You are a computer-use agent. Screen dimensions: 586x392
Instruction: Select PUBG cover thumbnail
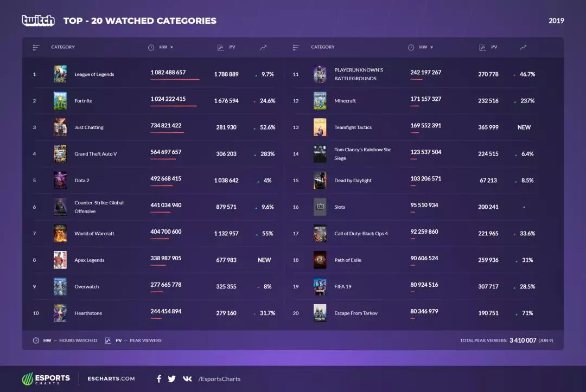[x=320, y=74]
